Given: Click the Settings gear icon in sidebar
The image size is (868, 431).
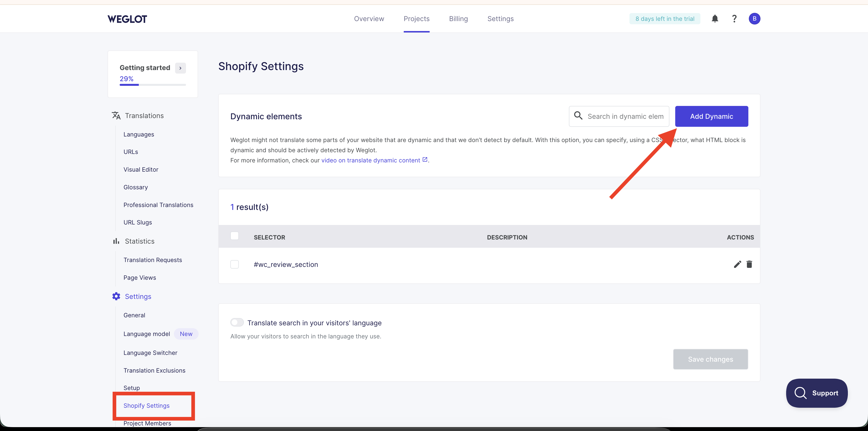Looking at the screenshot, I should [x=116, y=296].
